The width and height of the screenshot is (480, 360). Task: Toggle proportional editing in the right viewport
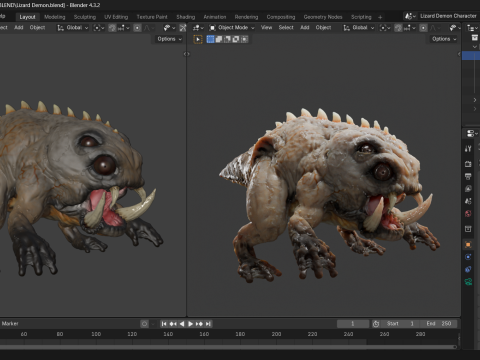point(423,28)
